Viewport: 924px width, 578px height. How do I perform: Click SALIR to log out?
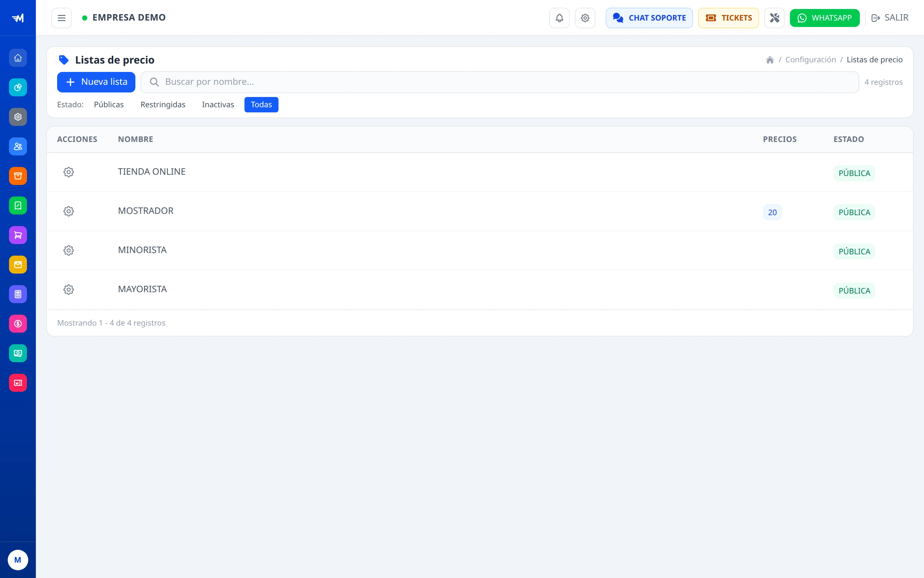tap(890, 18)
